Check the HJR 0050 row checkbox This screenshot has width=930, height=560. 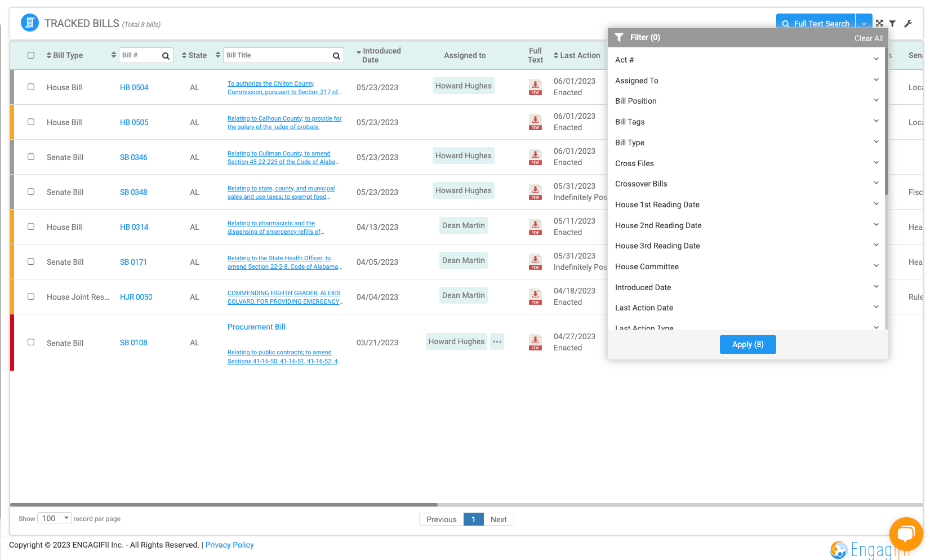click(x=31, y=296)
